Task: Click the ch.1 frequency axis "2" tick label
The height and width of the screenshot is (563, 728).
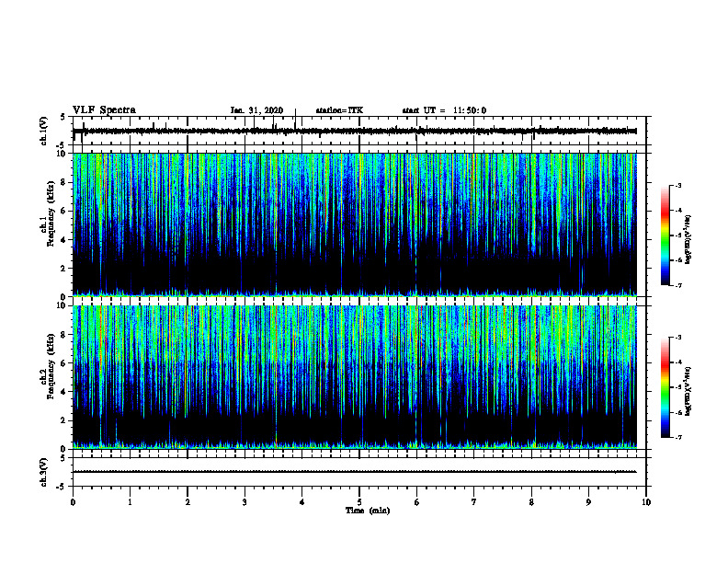Action: click(63, 268)
